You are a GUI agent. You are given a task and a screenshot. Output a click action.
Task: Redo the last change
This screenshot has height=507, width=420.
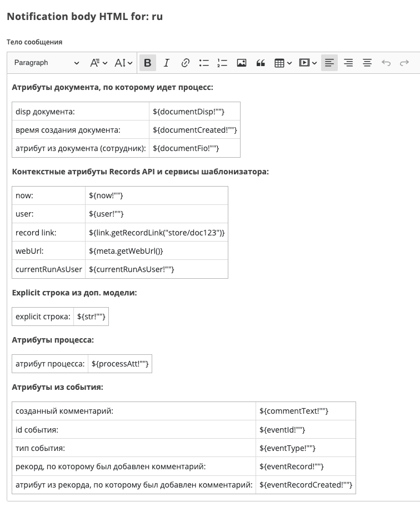(x=404, y=63)
